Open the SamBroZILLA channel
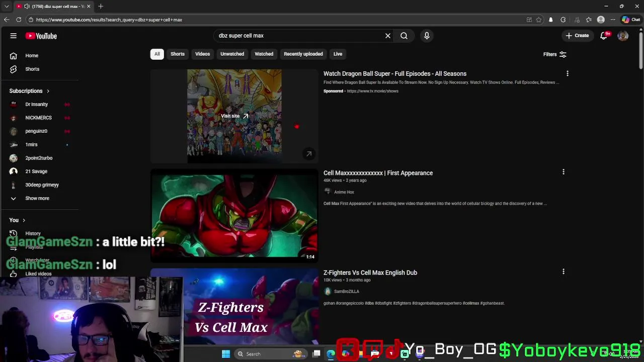 (347, 292)
